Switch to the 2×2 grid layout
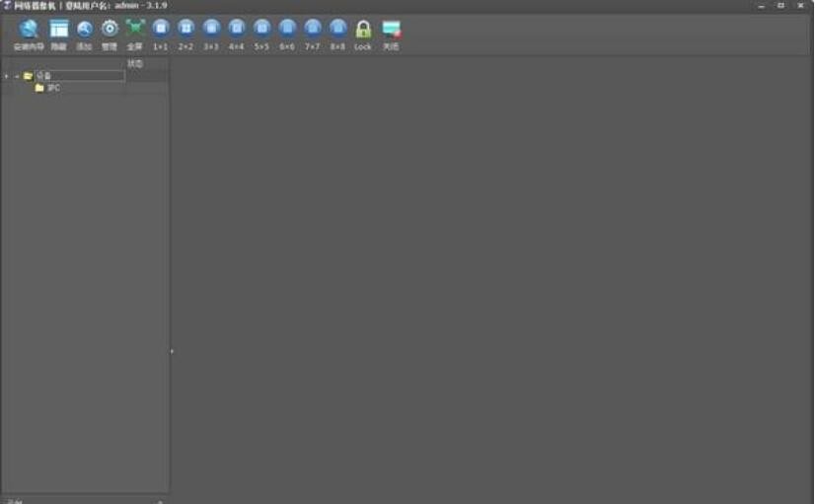 (x=185, y=30)
